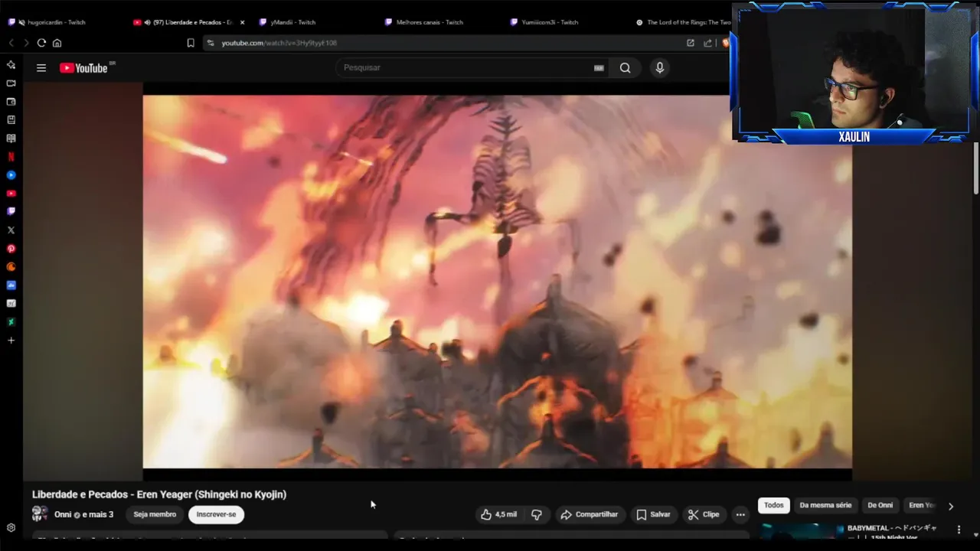Screen dimensions: 980x551
Task: Click the Seja membro button
Action: click(x=155, y=515)
